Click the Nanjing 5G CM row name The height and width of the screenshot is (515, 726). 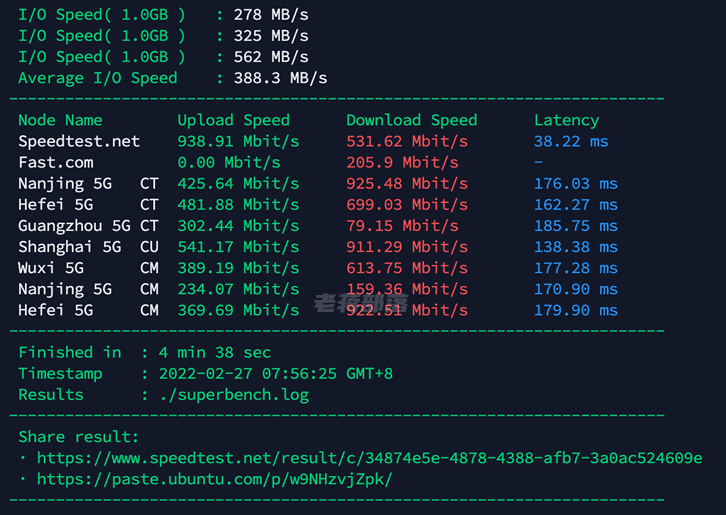(88, 289)
